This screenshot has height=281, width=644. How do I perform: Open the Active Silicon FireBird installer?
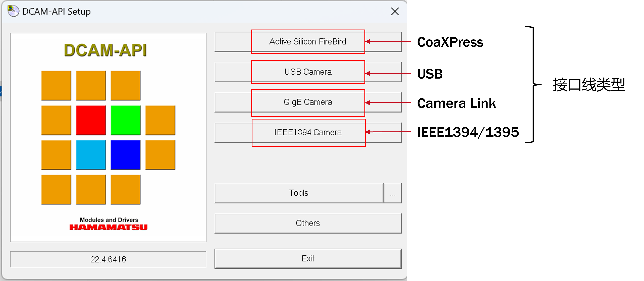(x=308, y=42)
